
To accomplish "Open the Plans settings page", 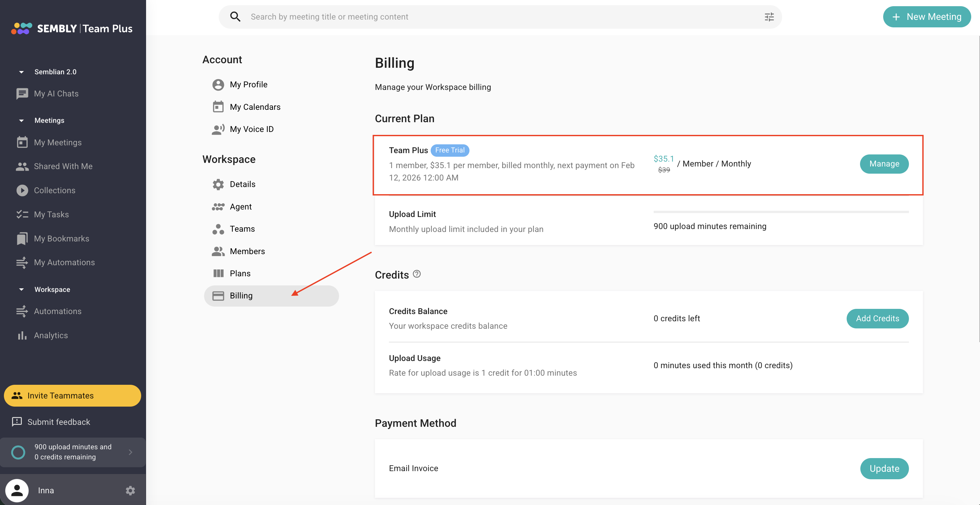I will coord(240,273).
